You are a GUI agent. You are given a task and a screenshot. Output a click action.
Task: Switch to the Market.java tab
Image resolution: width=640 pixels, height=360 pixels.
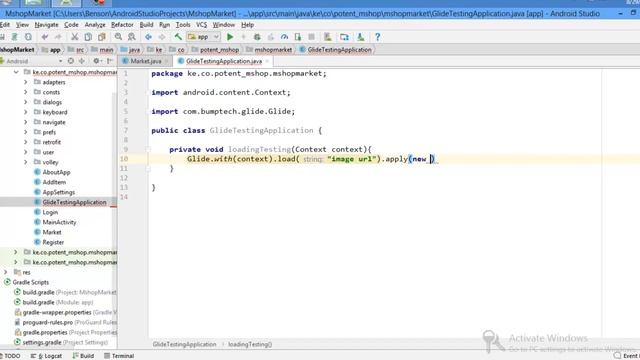[145, 61]
